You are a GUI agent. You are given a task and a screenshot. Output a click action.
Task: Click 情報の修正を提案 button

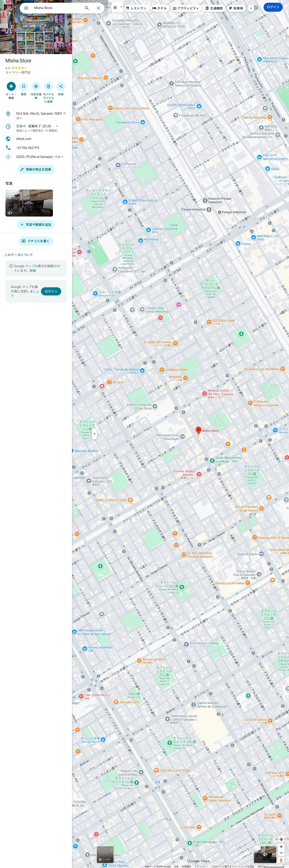click(x=36, y=169)
